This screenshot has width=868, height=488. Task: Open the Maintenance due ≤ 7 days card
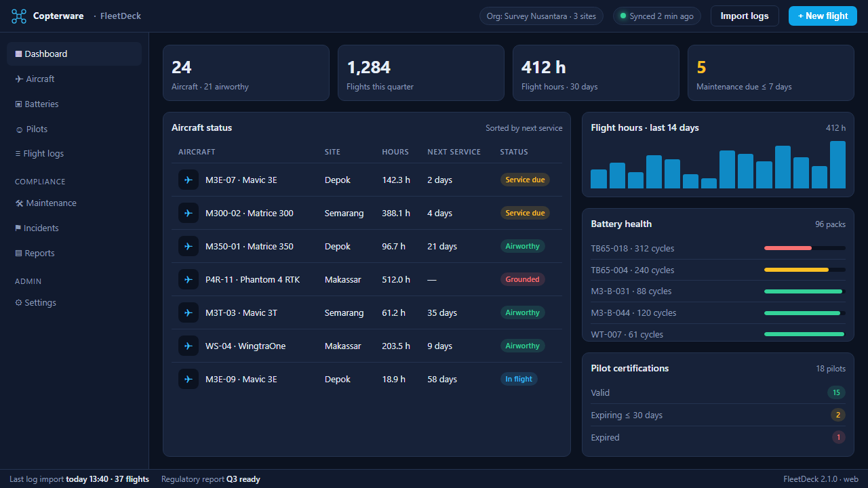(771, 73)
